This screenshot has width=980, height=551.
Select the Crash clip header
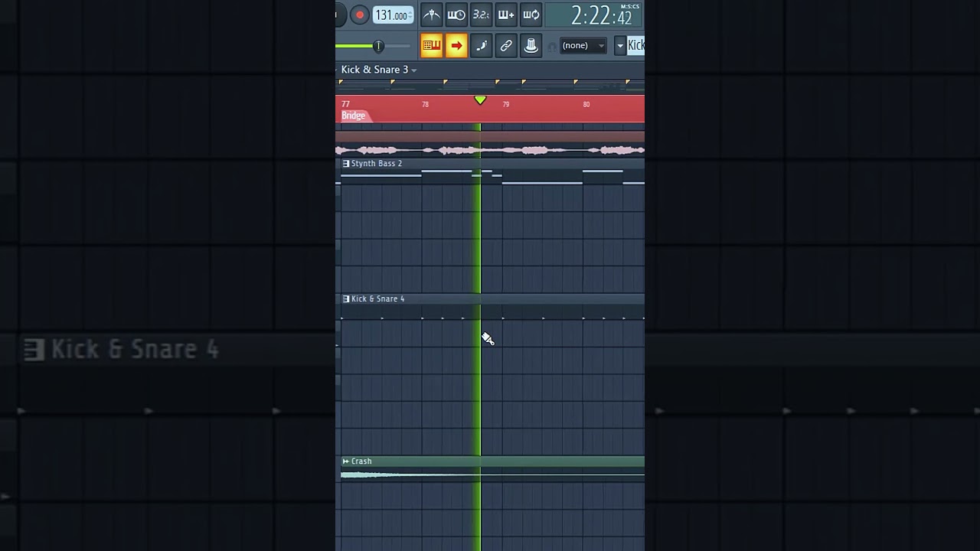[492, 461]
